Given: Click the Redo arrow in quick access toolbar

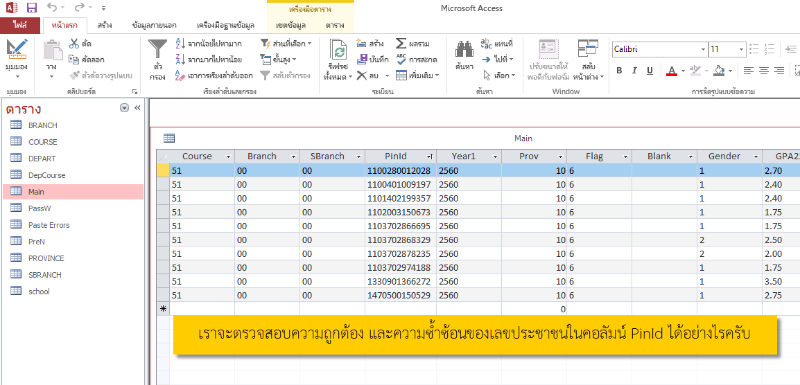Looking at the screenshot, I should (x=79, y=8).
